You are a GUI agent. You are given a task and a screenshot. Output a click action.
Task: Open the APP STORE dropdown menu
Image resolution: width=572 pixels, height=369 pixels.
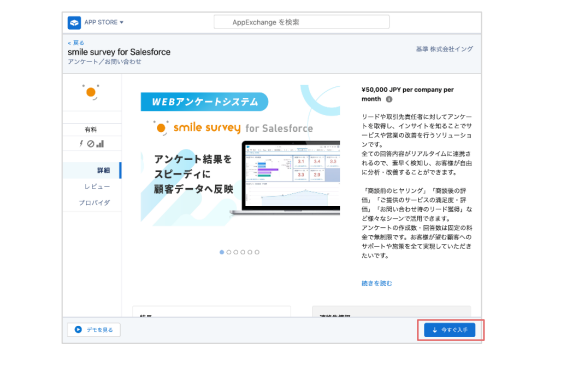(x=104, y=22)
